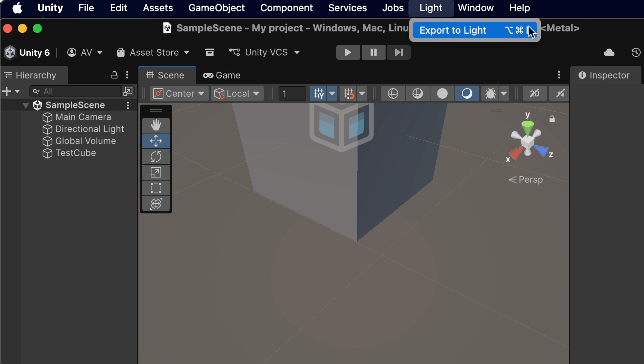
Task: Toggle scene gizmo rotation lock
Action: pos(552,119)
